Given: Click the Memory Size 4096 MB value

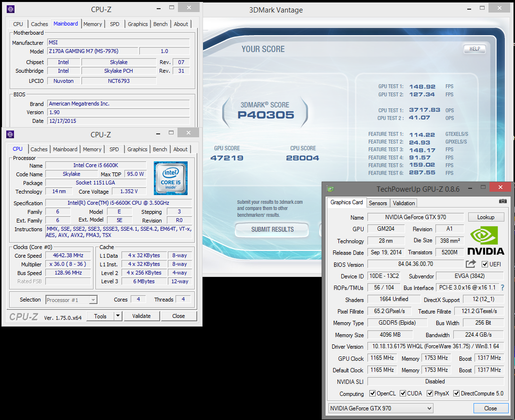Looking at the screenshot, I should pyautogui.click(x=390, y=335).
